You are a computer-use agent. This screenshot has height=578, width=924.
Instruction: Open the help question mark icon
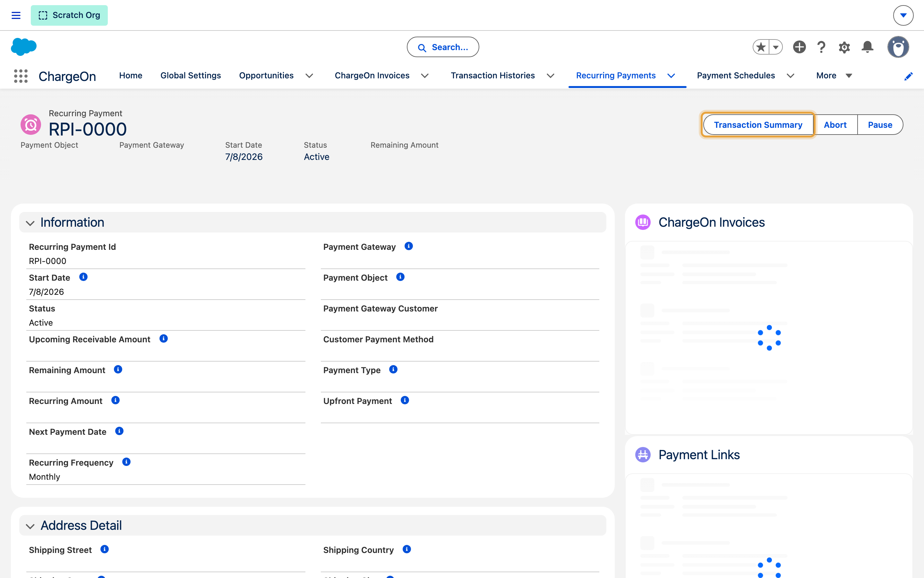pyautogui.click(x=821, y=47)
